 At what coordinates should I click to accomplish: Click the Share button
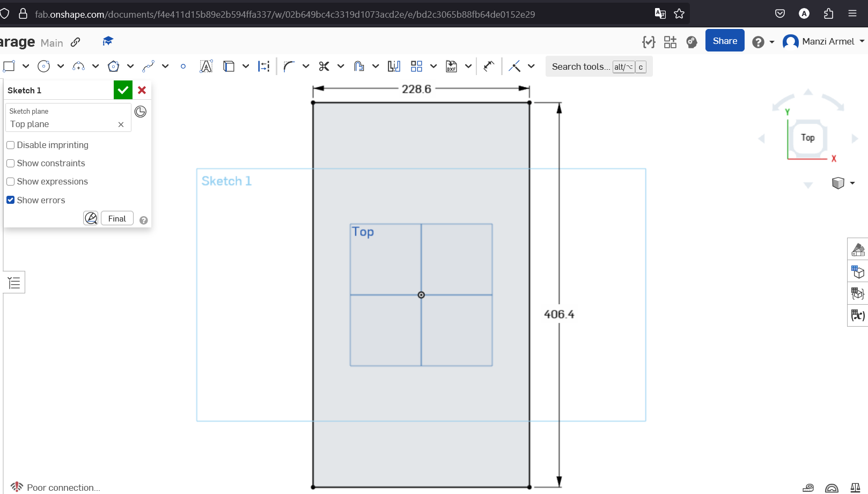coord(725,41)
